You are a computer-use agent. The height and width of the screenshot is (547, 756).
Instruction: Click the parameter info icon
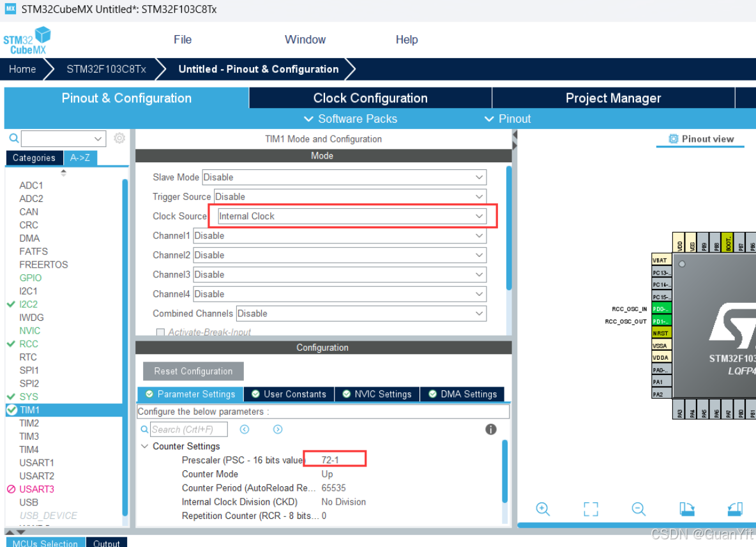click(491, 429)
